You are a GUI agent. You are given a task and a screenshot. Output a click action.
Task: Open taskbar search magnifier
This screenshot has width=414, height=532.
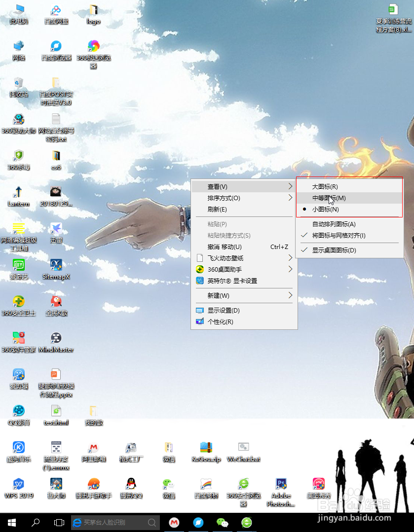[x=36, y=523]
